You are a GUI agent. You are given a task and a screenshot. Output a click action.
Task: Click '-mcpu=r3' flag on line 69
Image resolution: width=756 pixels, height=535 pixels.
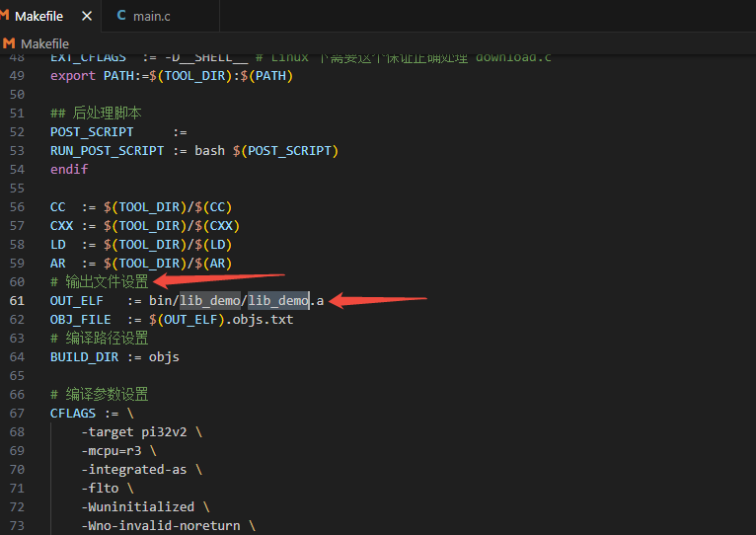[x=112, y=451]
